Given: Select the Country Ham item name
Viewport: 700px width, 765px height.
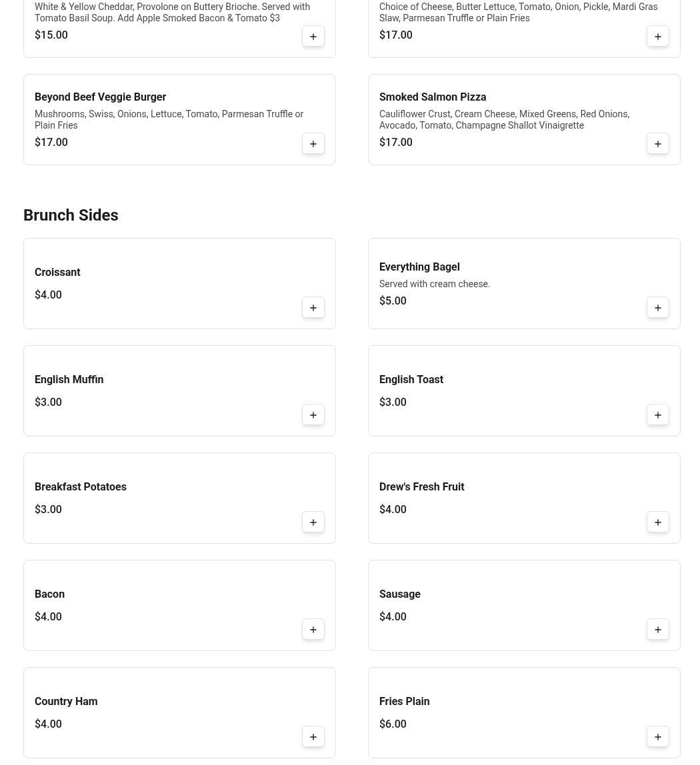Looking at the screenshot, I should coord(66,702).
